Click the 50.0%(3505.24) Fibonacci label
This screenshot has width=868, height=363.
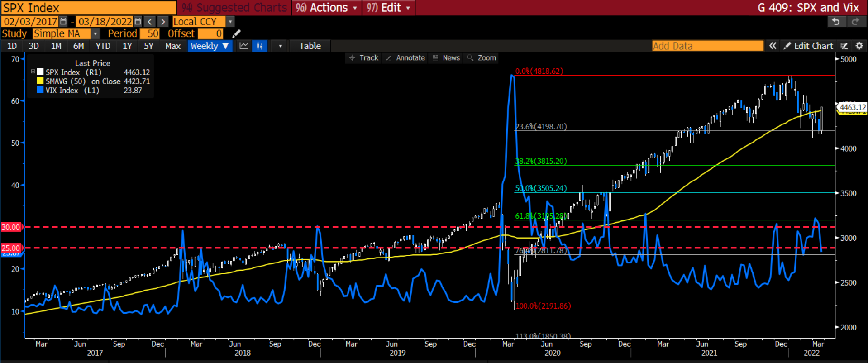541,188
